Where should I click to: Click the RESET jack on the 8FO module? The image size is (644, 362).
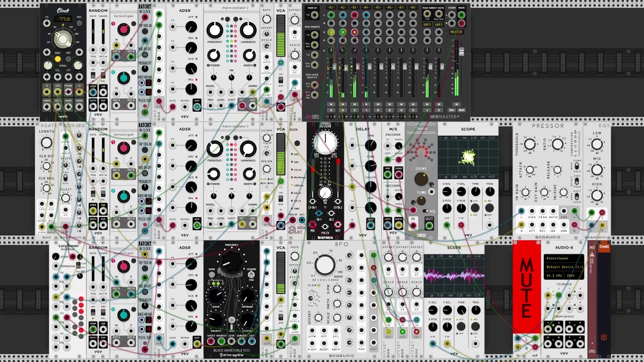coord(325,342)
